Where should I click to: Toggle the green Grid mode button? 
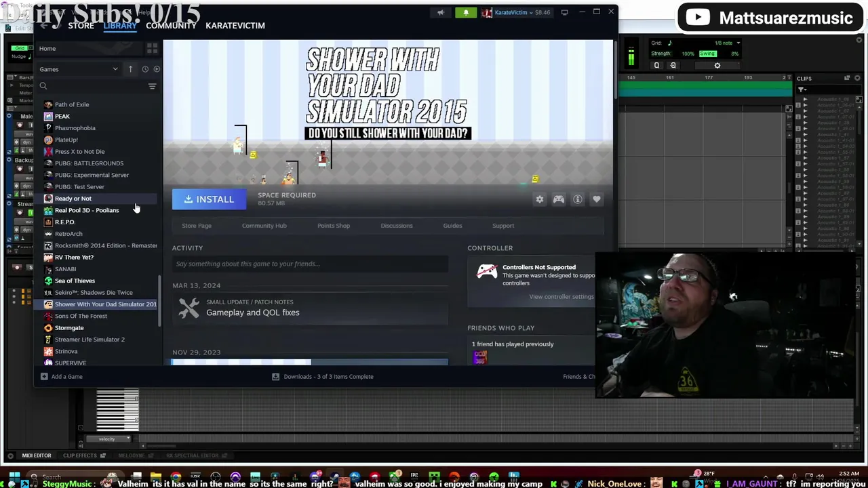coord(20,48)
